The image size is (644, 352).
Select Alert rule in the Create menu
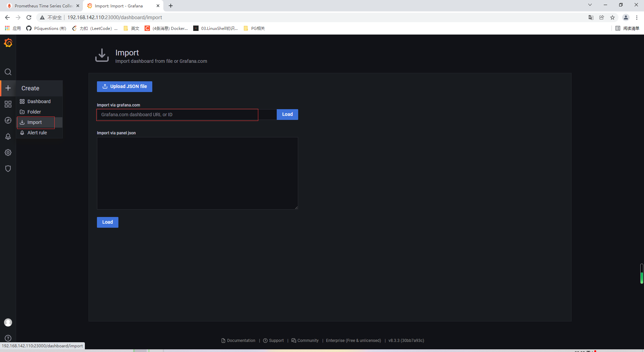39,133
